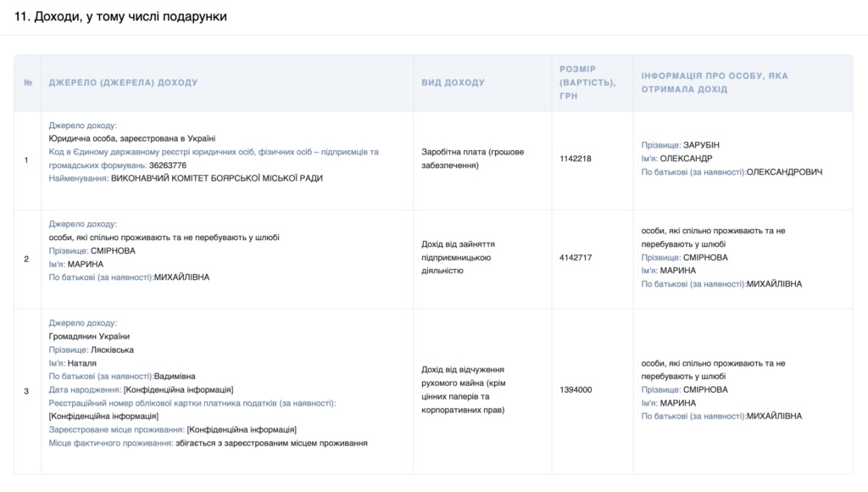This screenshot has height=492, width=868.
Task: Click the "Заробітна плата (грошове забезпечення)" cell
Action: [472, 159]
